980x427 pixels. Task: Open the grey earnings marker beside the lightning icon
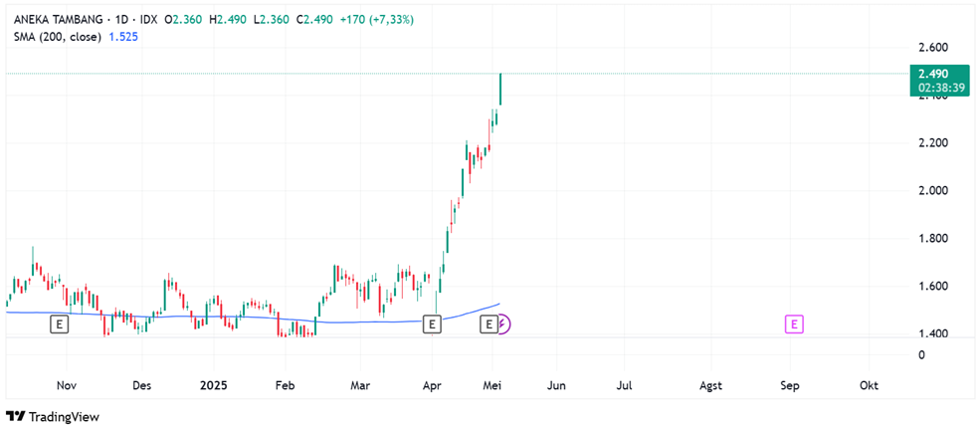pos(490,323)
